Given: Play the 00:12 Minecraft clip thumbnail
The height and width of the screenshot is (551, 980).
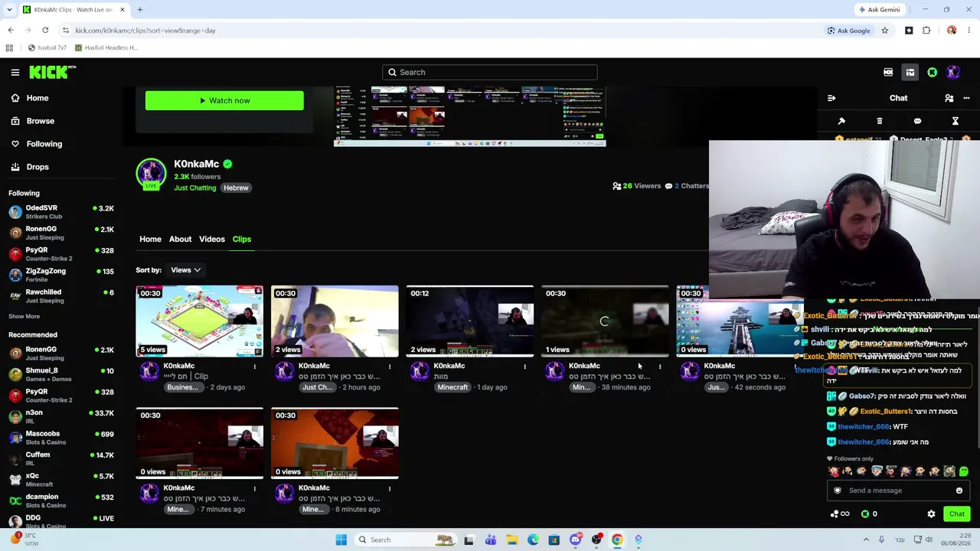Looking at the screenshot, I should [x=470, y=321].
